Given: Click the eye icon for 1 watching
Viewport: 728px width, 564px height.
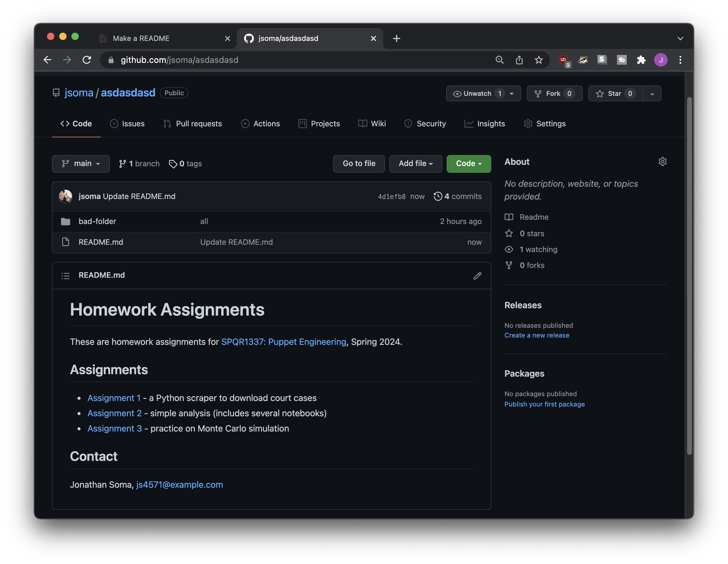Looking at the screenshot, I should tap(509, 249).
